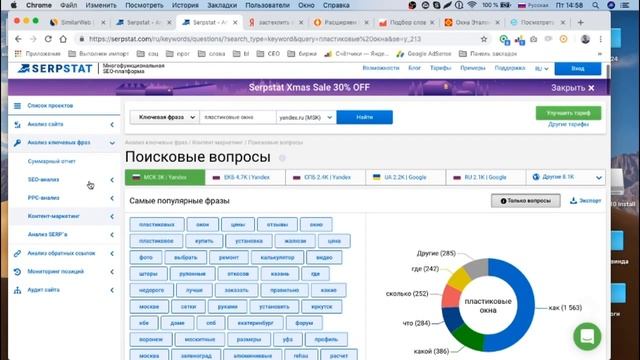Open Chrome profile avatar
640x360 pixels.
click(x=585, y=39)
